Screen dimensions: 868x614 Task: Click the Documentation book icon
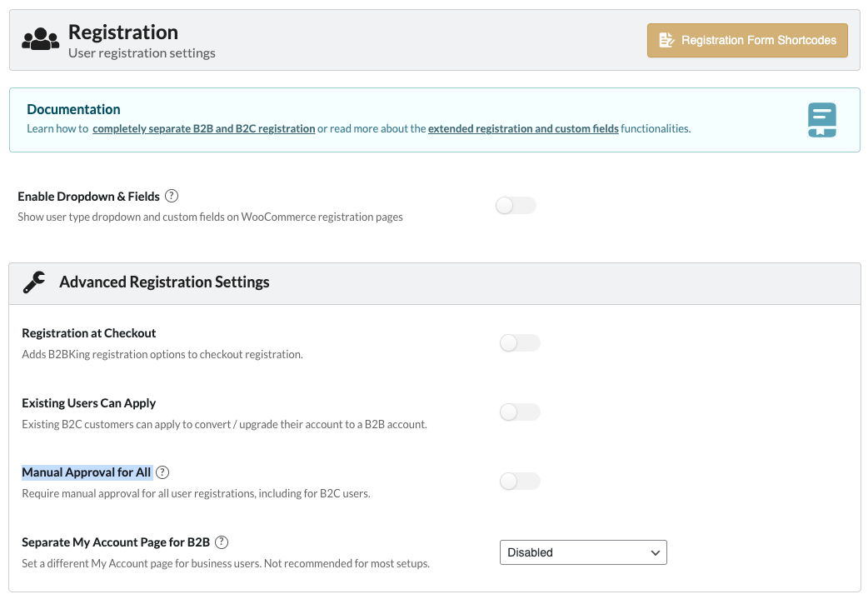(x=821, y=120)
